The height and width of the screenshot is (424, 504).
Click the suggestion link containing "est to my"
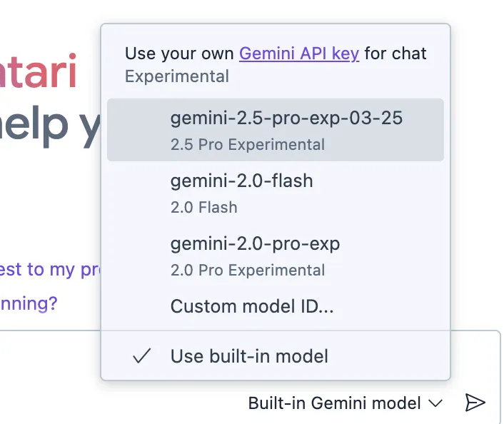[49, 270]
